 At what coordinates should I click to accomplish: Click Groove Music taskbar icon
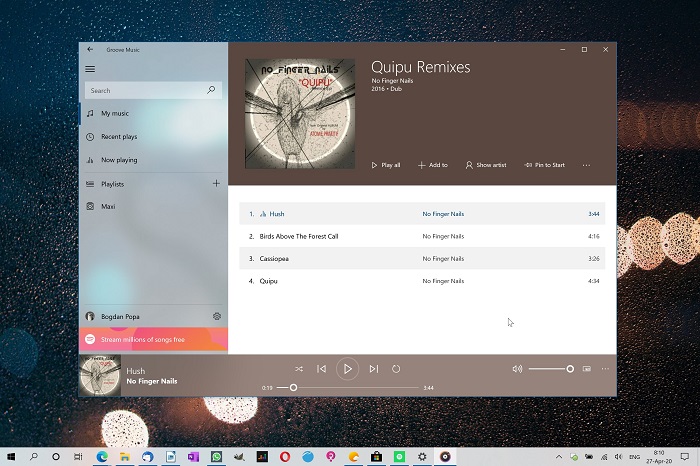click(x=445, y=457)
